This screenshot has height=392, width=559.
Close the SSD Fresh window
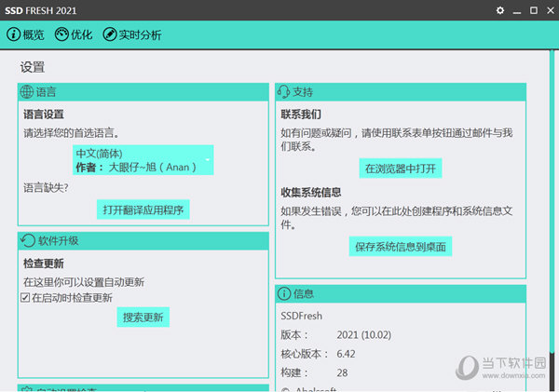pyautogui.click(x=551, y=10)
